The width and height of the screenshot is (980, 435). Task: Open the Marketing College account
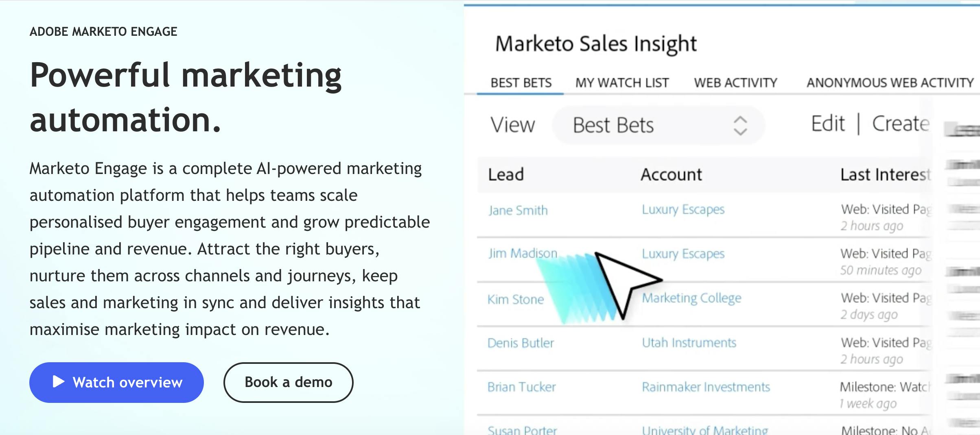tap(691, 298)
